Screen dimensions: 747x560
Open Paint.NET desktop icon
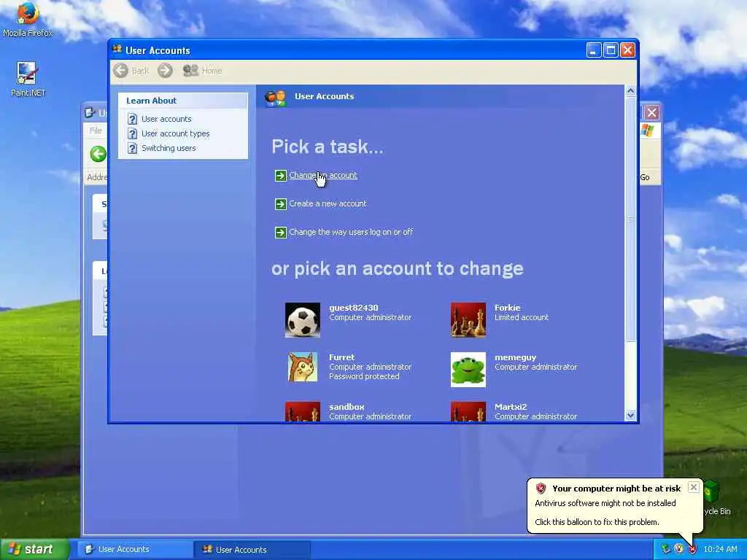coord(27,79)
